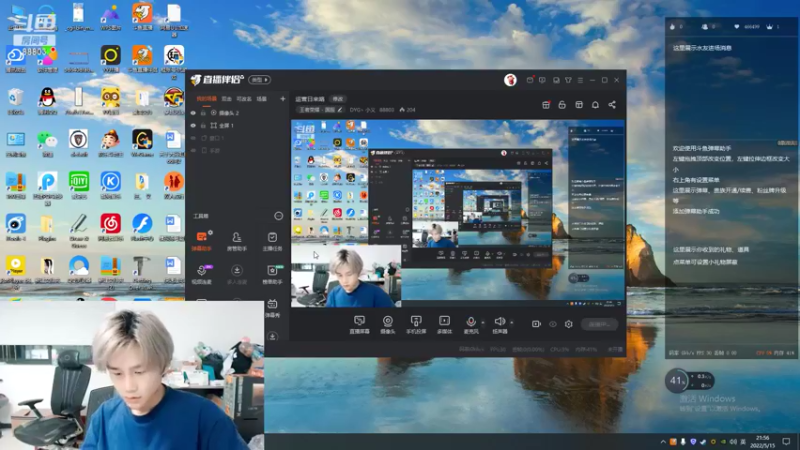800x450 pixels.
Task: Expand the microphone options arrow
Action: click(x=483, y=322)
